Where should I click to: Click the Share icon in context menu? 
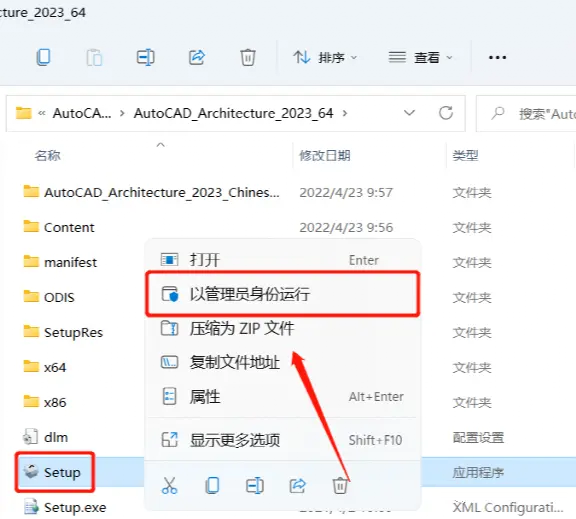click(x=298, y=486)
